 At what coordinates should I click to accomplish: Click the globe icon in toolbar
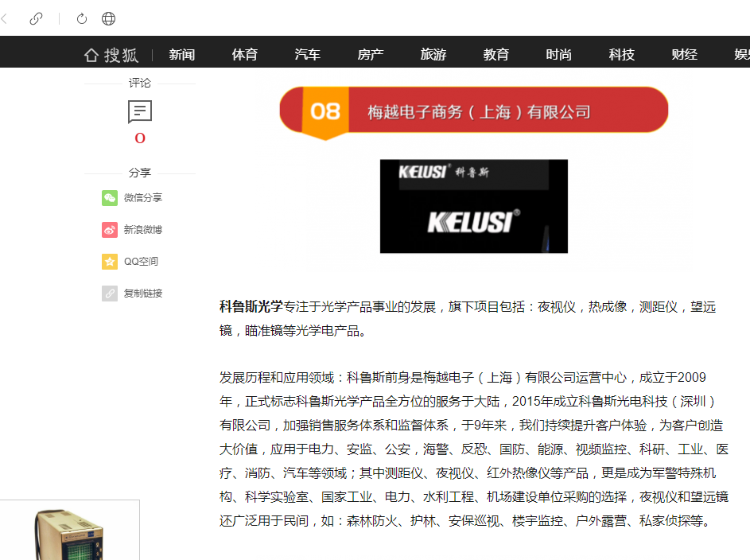[x=109, y=18]
